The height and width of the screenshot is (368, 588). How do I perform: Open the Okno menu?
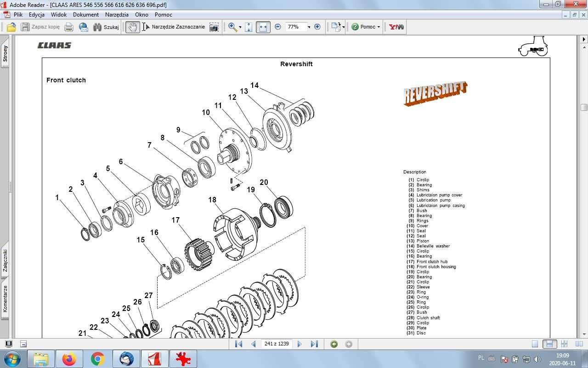click(141, 14)
